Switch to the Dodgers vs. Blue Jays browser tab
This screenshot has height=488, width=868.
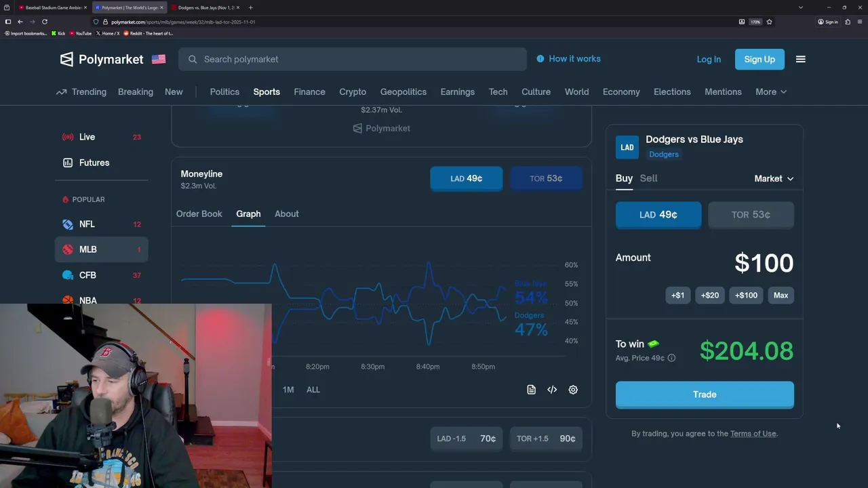click(x=206, y=7)
